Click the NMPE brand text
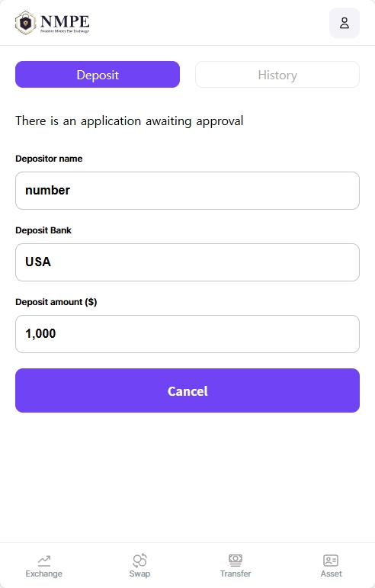 pyautogui.click(x=65, y=22)
